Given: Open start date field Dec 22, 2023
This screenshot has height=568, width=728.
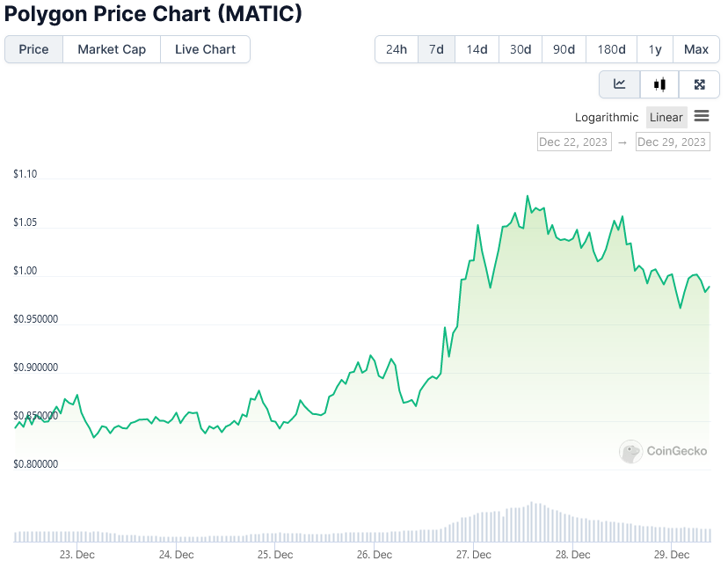Looking at the screenshot, I should pyautogui.click(x=574, y=142).
